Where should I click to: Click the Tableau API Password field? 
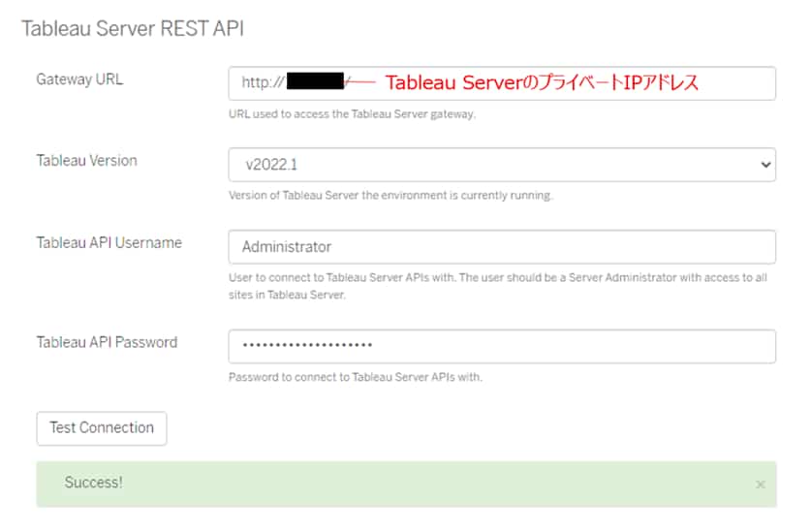click(x=502, y=346)
